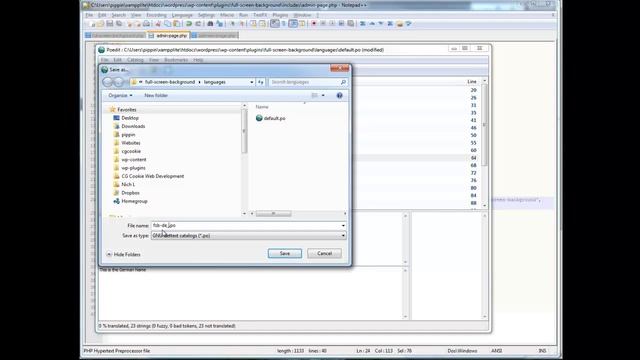
Task: Click search magnifier in Search languages box
Action: click(343, 82)
